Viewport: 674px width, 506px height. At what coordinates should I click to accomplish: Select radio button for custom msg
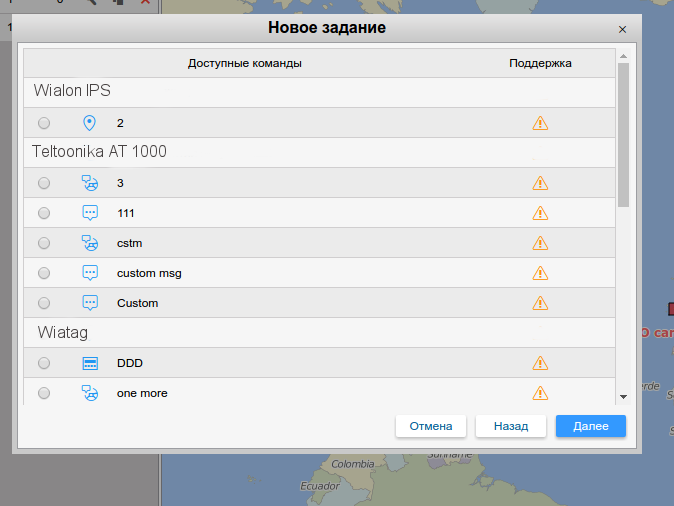pyautogui.click(x=44, y=273)
